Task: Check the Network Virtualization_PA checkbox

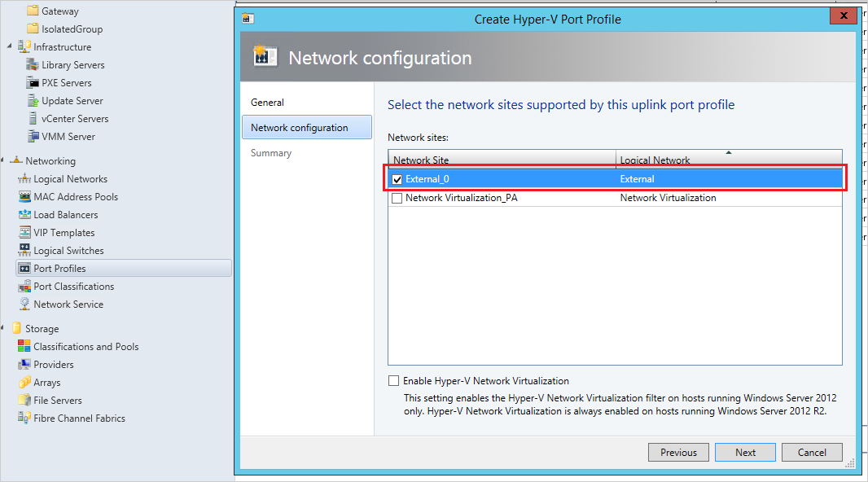Action: point(397,198)
